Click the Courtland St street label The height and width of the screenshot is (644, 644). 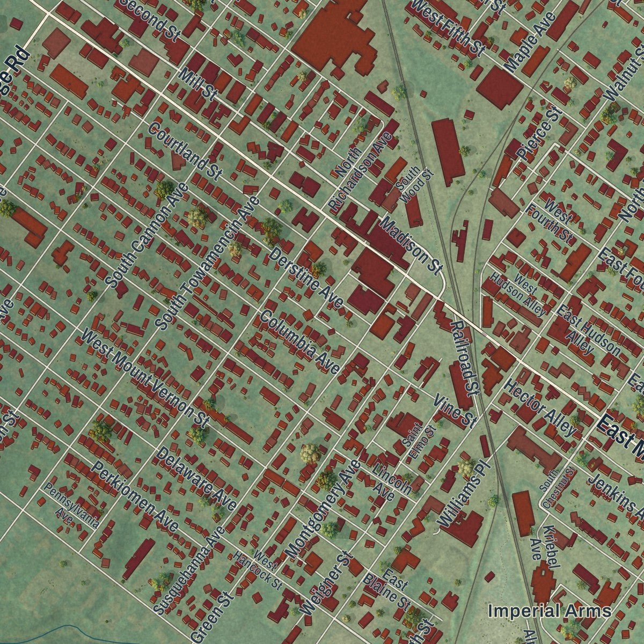click(185, 151)
